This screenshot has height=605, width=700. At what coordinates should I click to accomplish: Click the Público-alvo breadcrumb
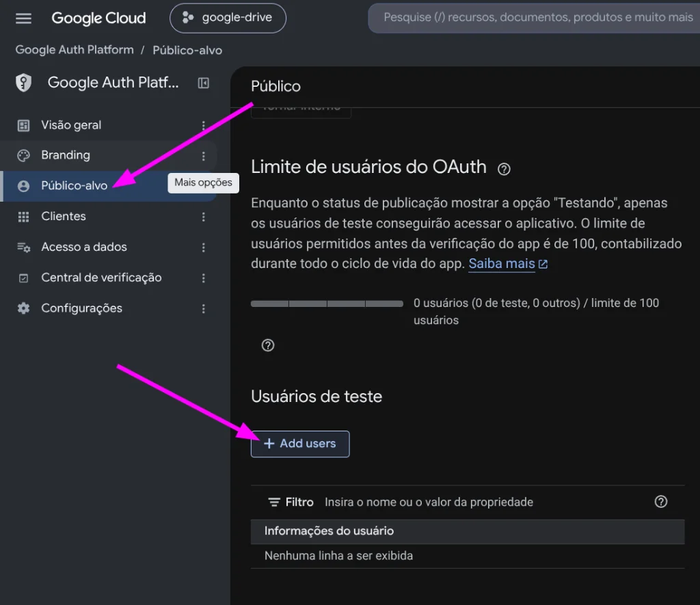[187, 50]
